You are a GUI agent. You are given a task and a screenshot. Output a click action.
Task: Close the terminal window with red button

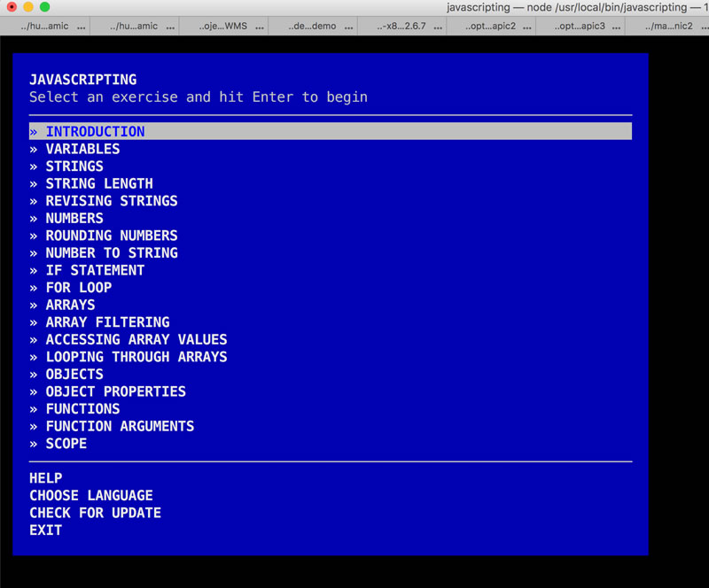tap(12, 7)
